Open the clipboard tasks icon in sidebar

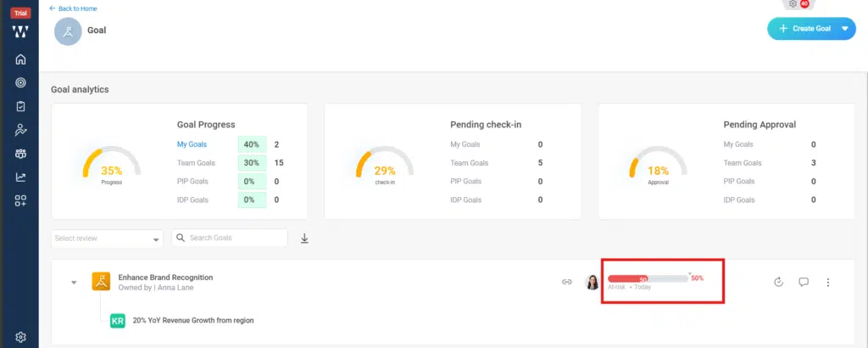[x=20, y=106]
